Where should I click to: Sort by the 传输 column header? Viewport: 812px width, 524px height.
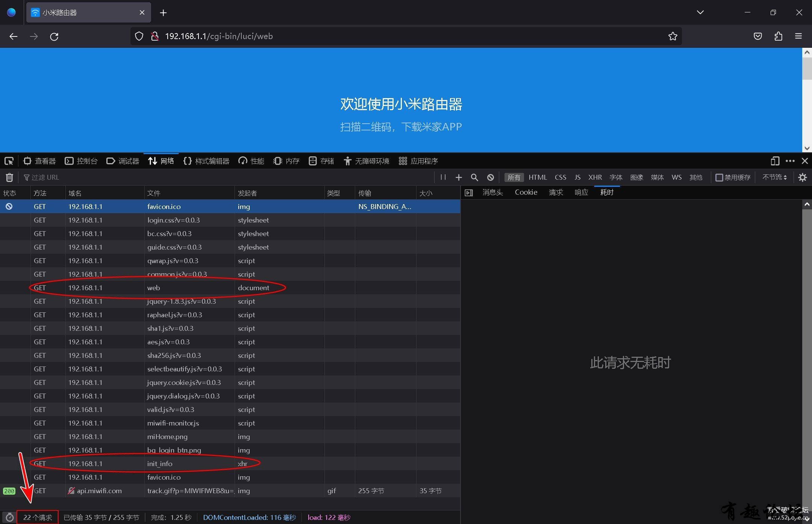(386, 193)
